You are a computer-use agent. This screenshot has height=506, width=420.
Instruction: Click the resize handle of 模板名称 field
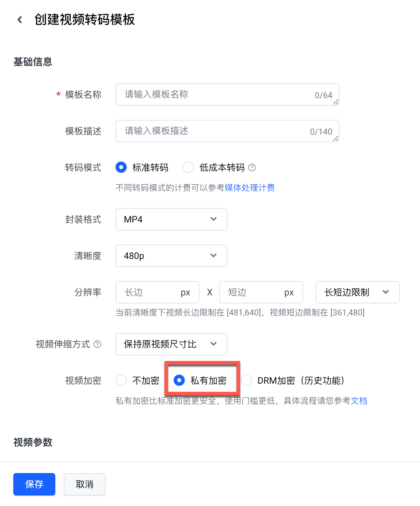[336, 102]
